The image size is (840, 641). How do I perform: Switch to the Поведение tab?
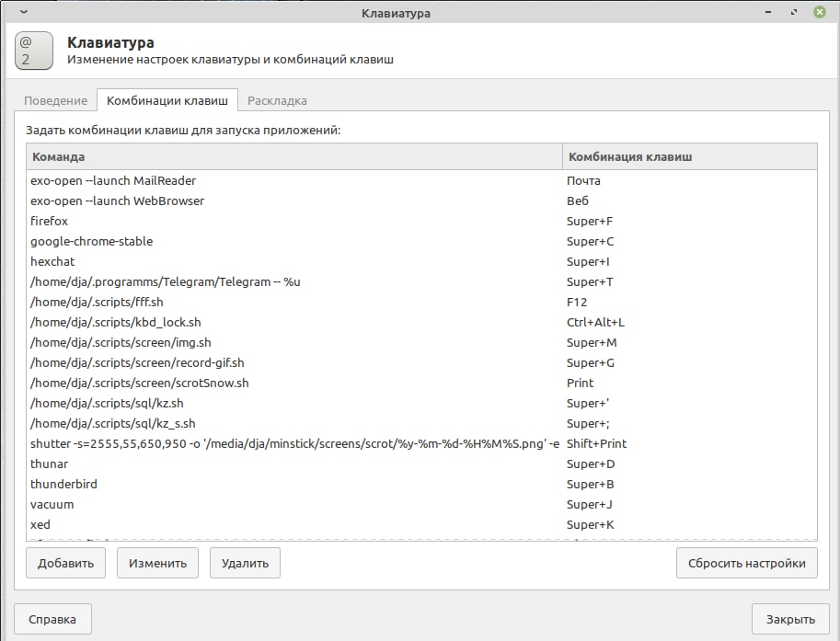pyautogui.click(x=56, y=100)
